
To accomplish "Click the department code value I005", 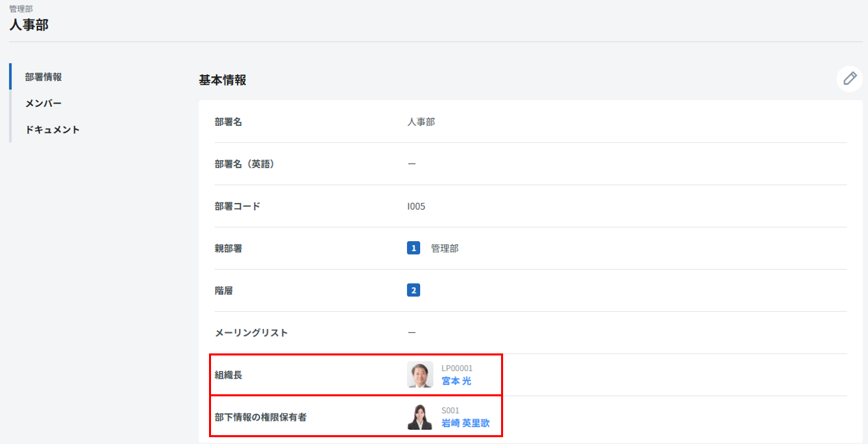I will point(416,206).
